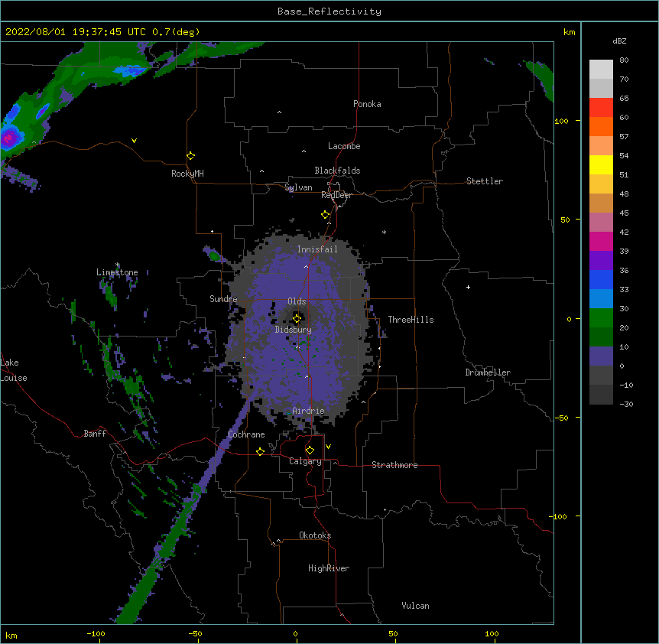Pick the lightest gray swatch atop dBZ legend
659x644 pixels.
coord(601,70)
